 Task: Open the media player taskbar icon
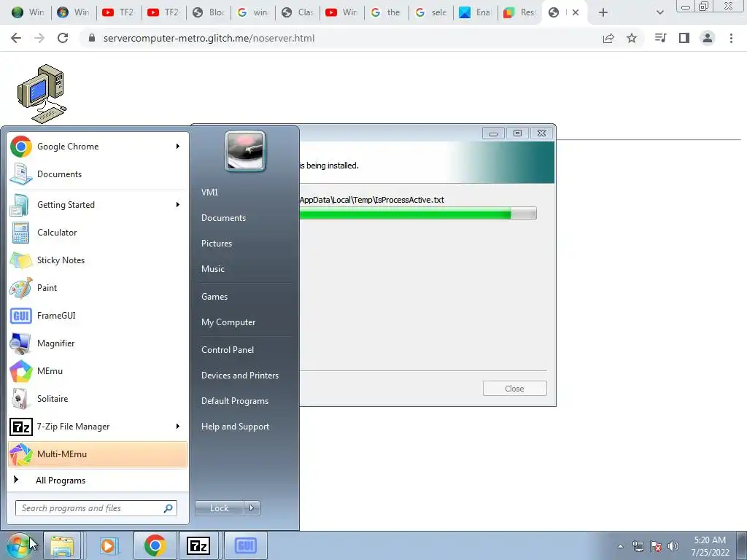109,545
